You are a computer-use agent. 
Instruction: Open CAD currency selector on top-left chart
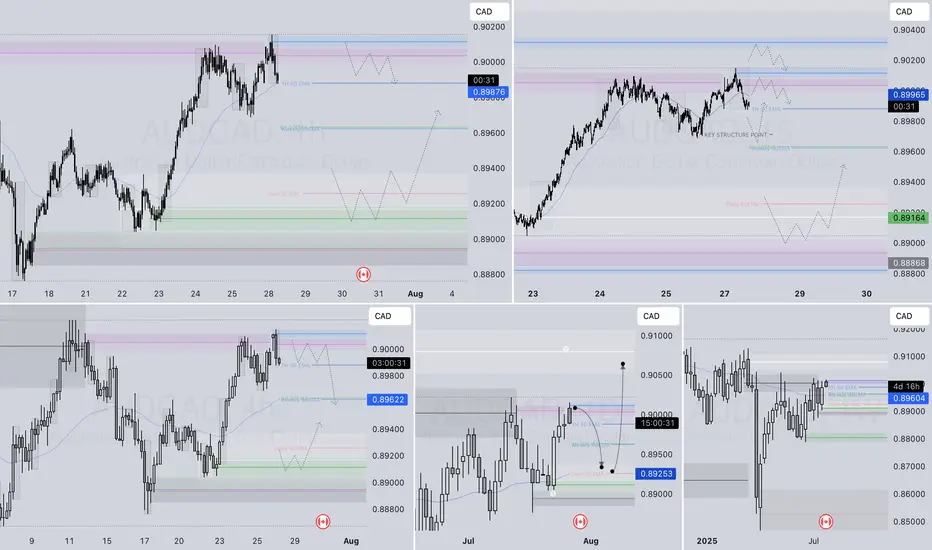click(x=489, y=11)
